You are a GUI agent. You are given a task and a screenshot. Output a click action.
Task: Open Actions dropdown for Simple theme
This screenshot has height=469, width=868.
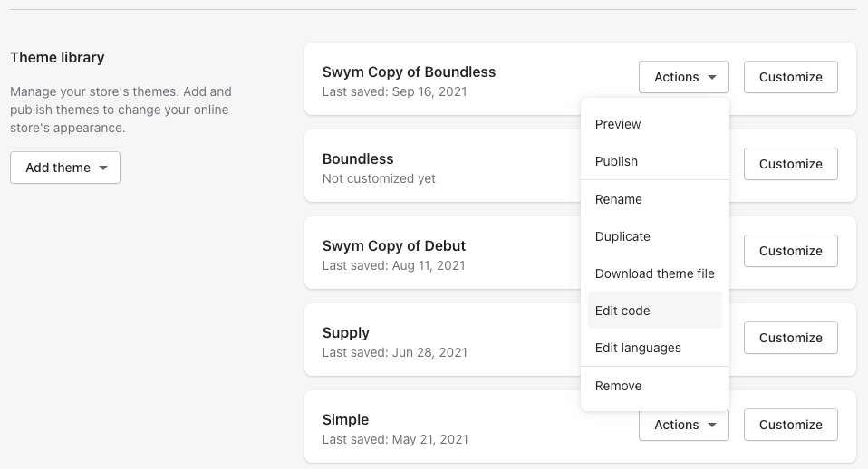click(683, 425)
